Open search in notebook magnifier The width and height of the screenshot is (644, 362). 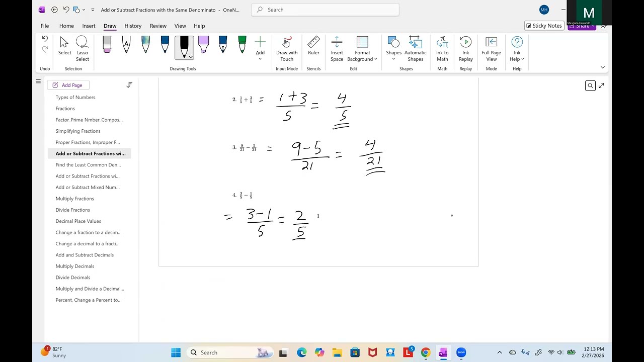click(590, 86)
